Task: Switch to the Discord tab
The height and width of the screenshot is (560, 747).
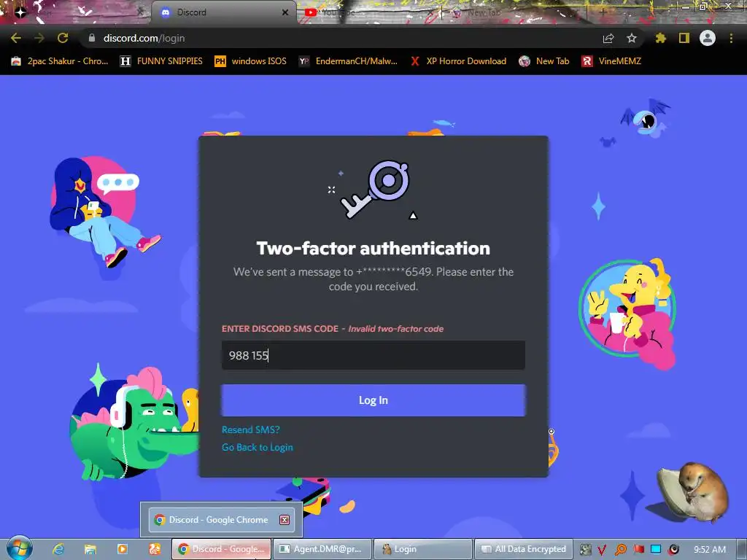Action: click(x=224, y=12)
